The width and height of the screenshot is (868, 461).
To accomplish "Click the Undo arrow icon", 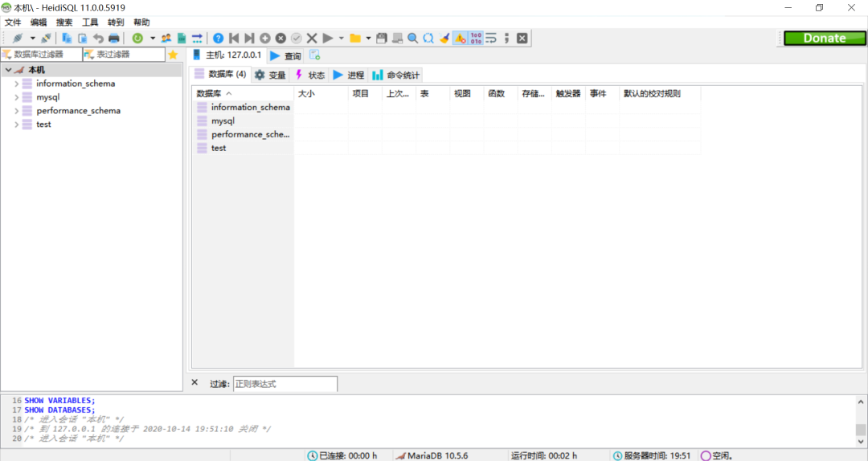I will (x=98, y=39).
